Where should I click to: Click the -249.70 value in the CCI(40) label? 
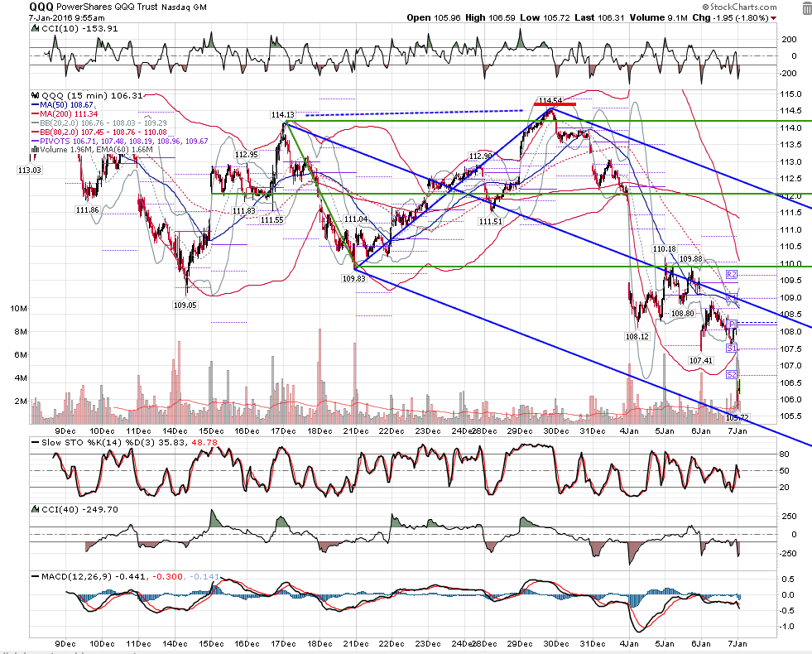(x=100, y=509)
